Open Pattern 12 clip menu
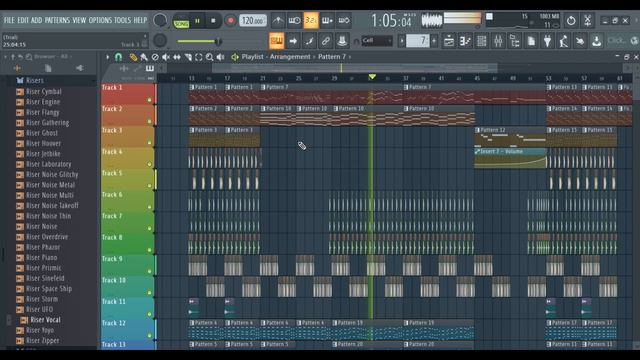The width and height of the screenshot is (640, 360). [x=478, y=130]
